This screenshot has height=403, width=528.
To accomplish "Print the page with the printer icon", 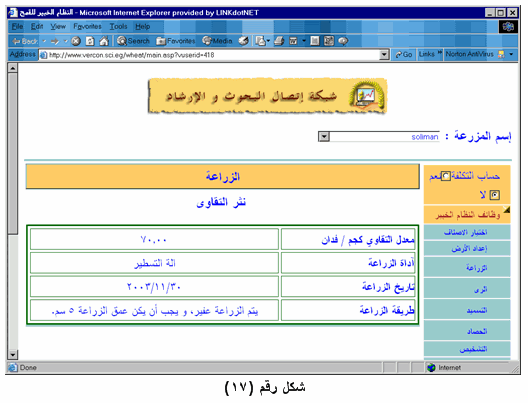I will coord(279,41).
